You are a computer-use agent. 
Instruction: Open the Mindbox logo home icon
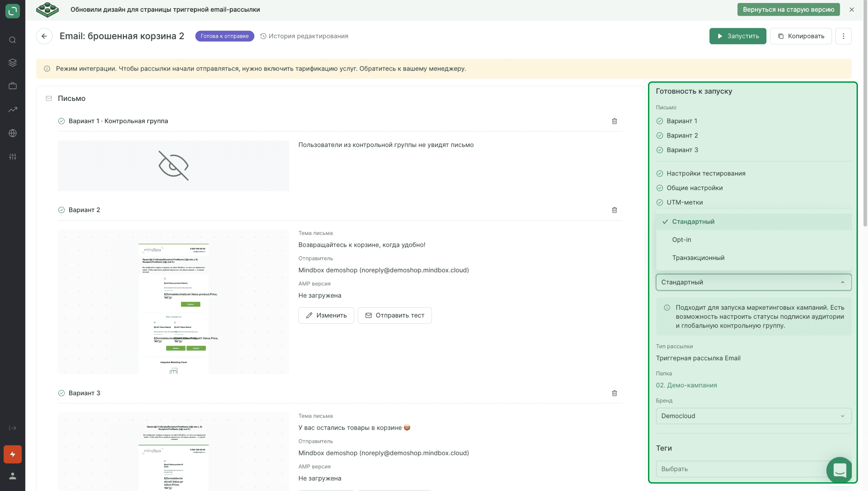coord(12,11)
